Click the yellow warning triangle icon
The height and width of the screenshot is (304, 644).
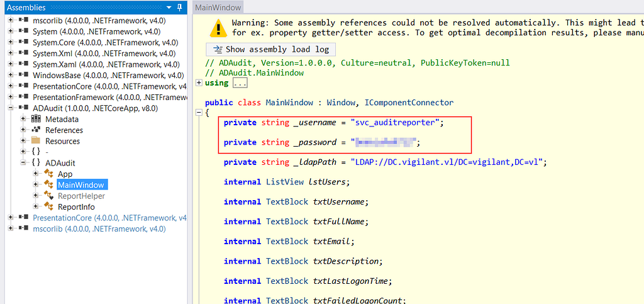point(218,28)
